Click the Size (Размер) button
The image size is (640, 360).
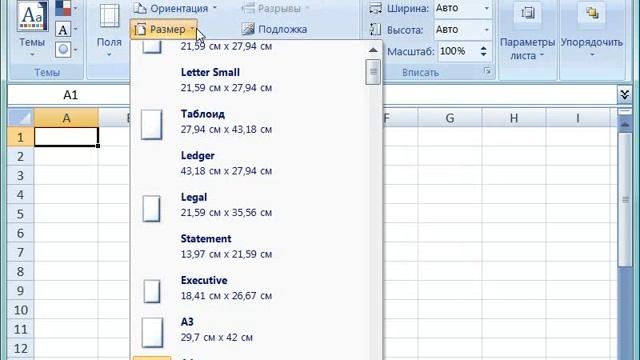(164, 29)
